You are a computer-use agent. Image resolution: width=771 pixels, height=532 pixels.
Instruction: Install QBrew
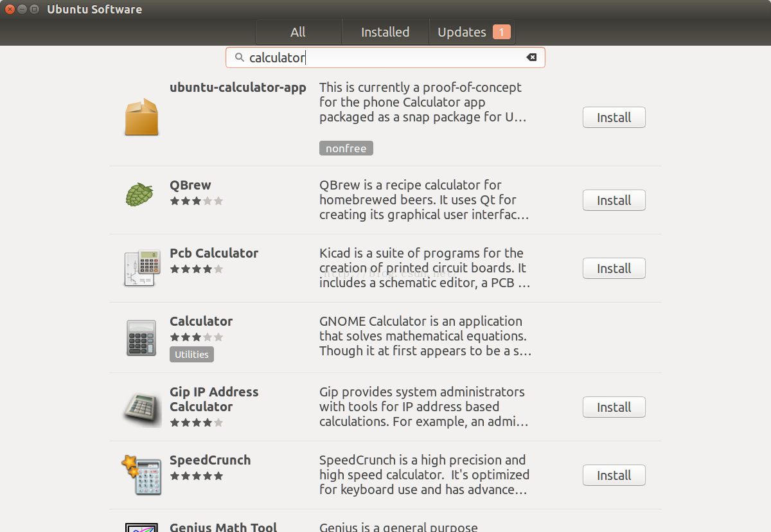tap(614, 200)
